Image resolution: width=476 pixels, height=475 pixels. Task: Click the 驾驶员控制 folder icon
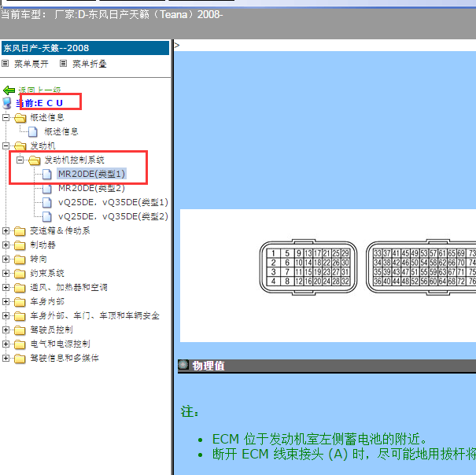pyautogui.click(x=20, y=330)
